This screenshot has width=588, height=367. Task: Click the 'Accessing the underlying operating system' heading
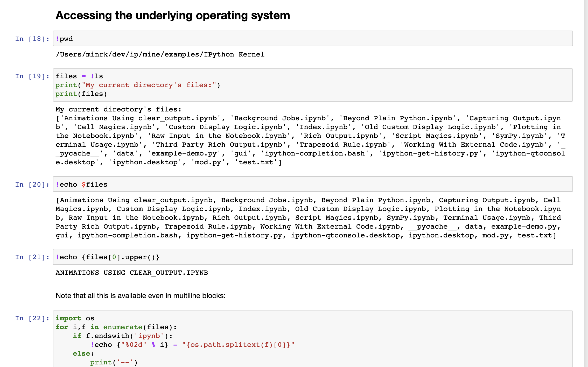point(173,16)
